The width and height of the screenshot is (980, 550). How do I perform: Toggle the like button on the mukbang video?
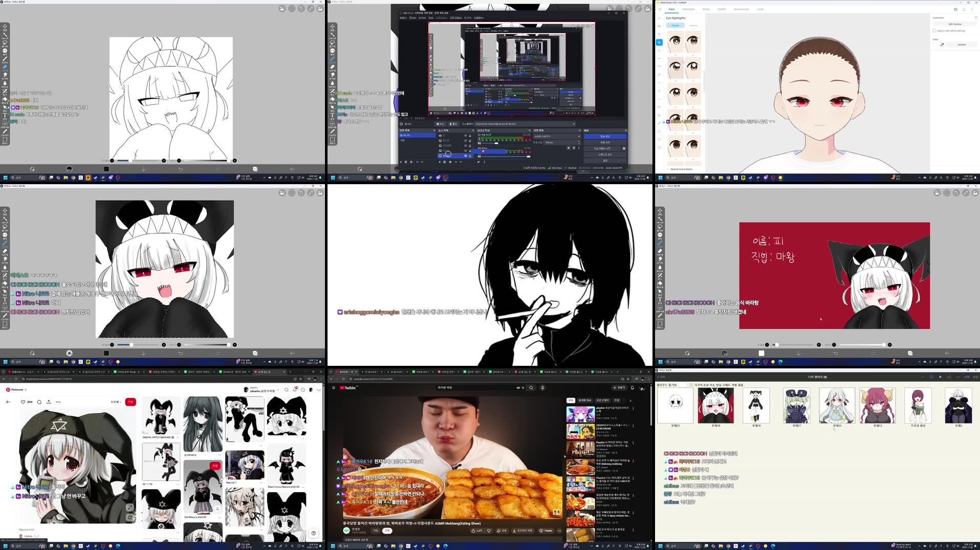473,531
